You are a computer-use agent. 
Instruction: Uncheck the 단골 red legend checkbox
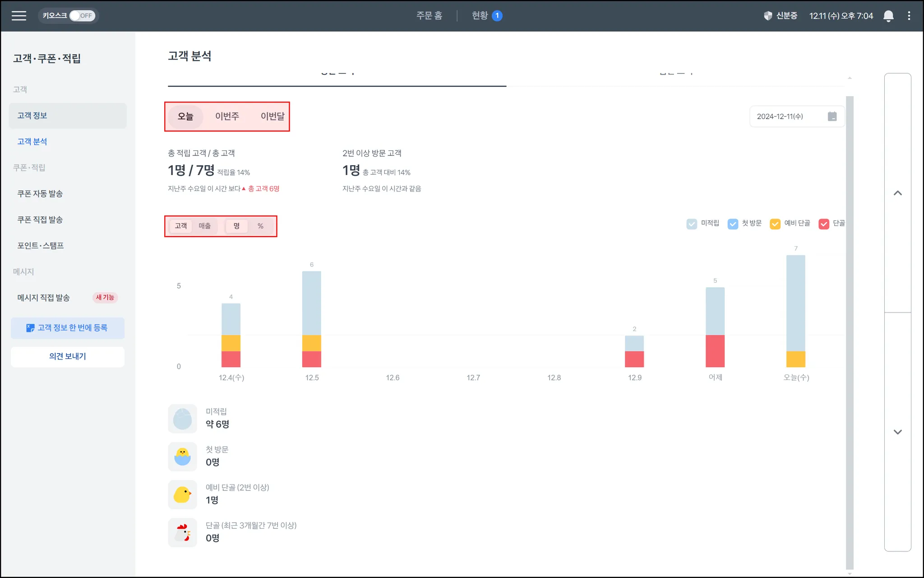(823, 224)
